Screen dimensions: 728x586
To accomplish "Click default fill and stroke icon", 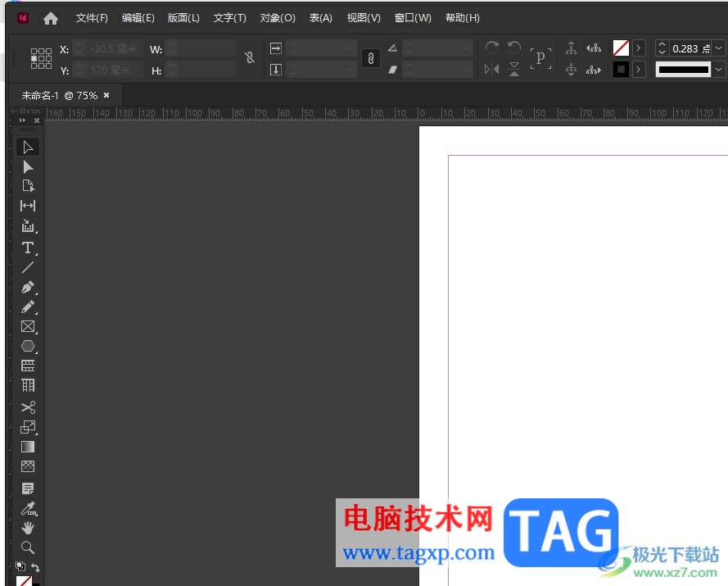I will coord(20,566).
